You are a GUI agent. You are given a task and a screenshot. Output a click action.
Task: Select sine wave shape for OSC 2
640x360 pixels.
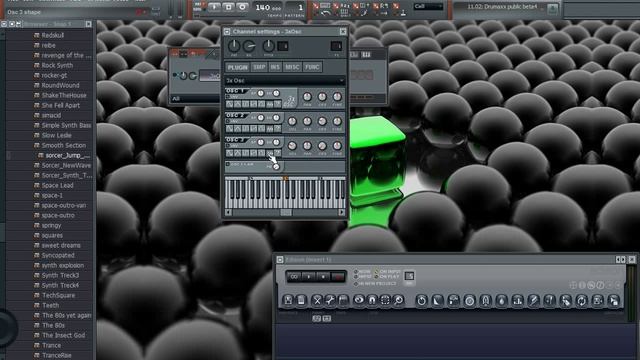pos(229,129)
